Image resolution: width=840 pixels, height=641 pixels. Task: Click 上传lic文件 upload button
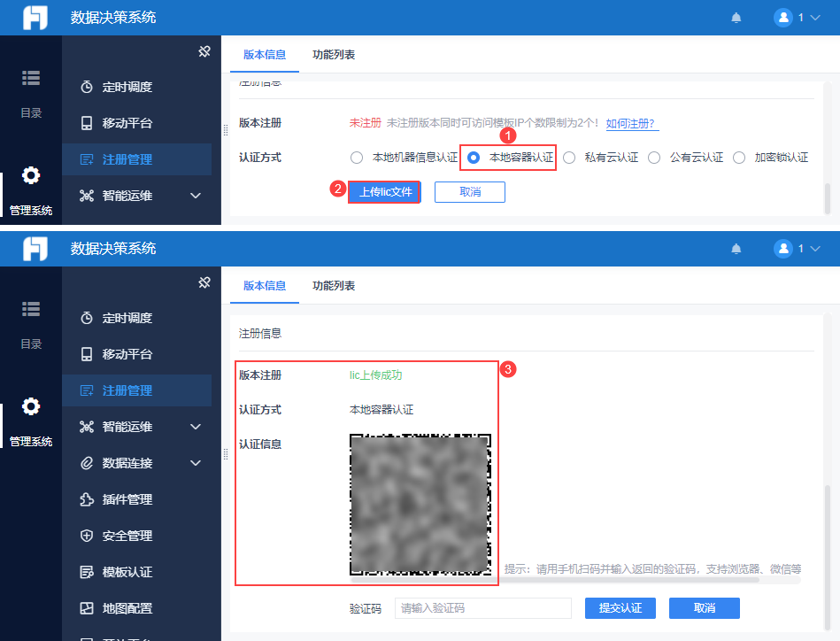(x=385, y=192)
